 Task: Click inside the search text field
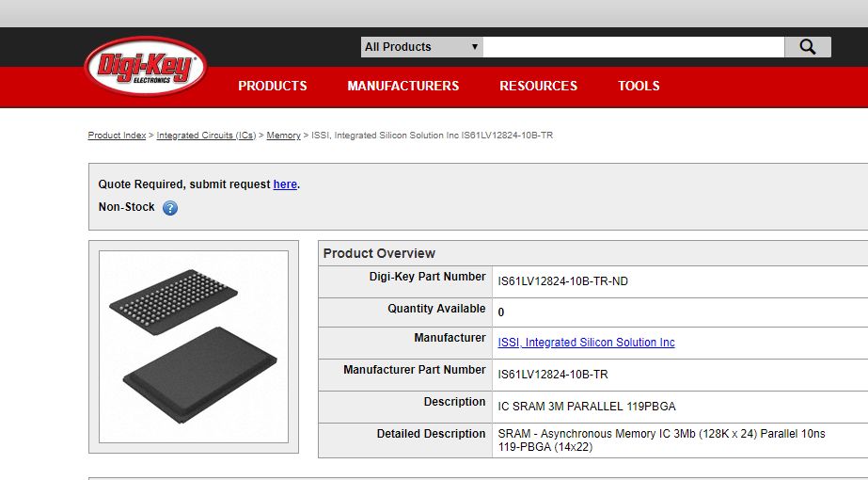click(634, 47)
